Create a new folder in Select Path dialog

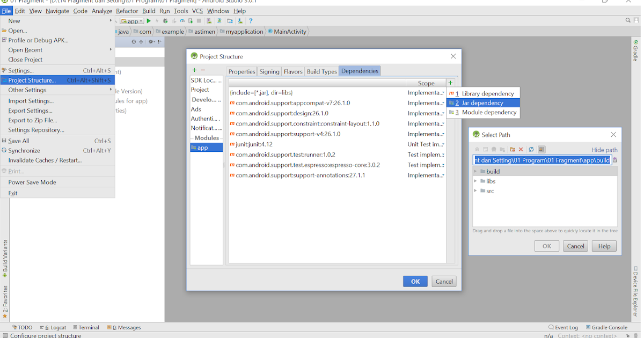pyautogui.click(x=513, y=150)
